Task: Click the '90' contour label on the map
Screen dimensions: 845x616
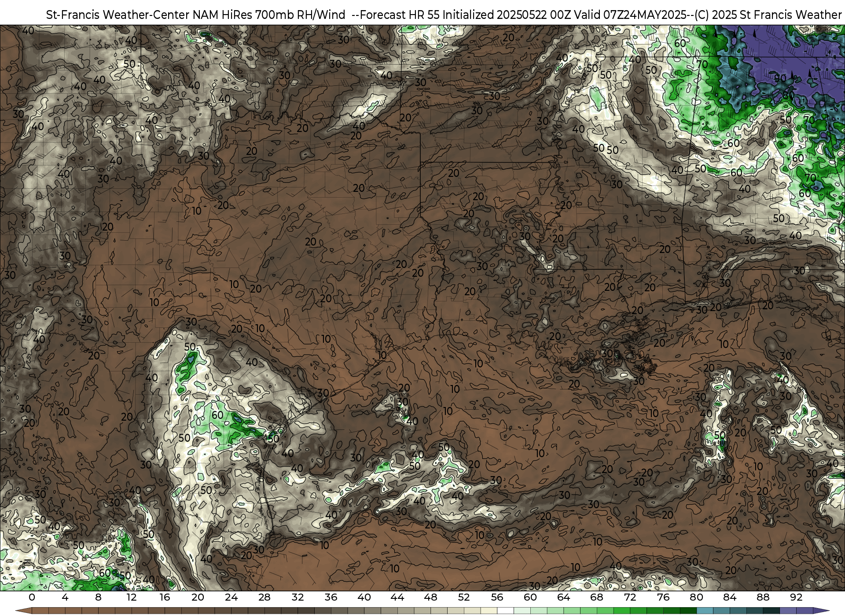Action: (780, 78)
